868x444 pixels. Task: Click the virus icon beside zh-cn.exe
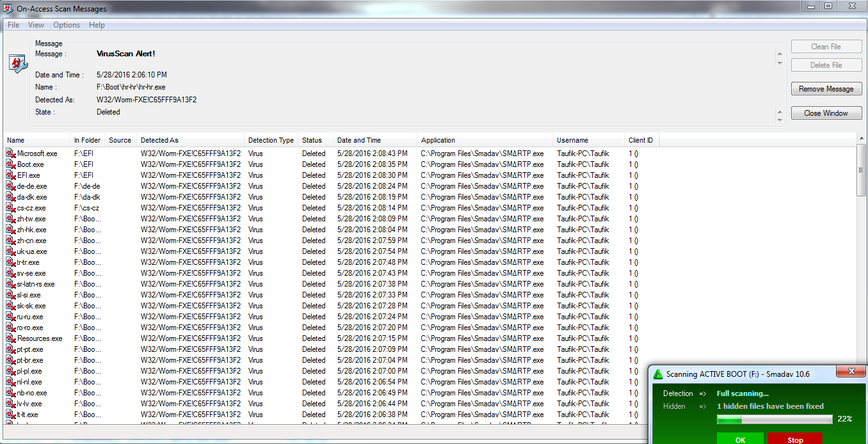click(10, 241)
